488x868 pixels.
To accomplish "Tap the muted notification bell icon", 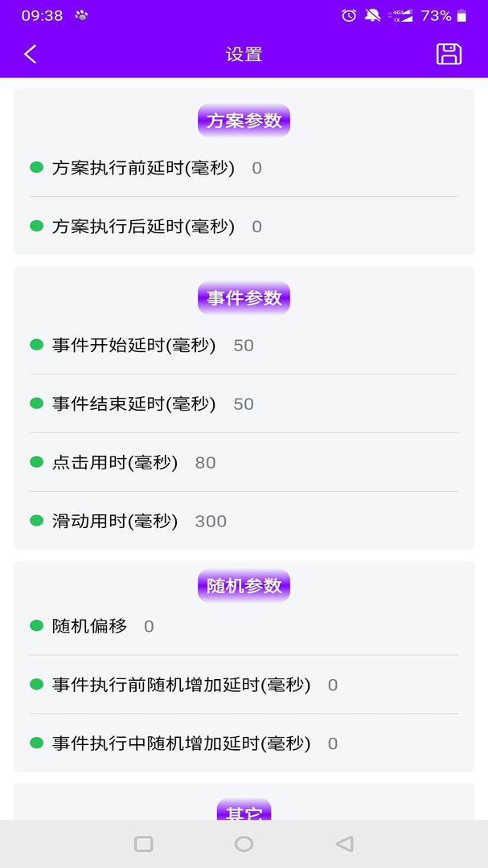I will 372,15.
